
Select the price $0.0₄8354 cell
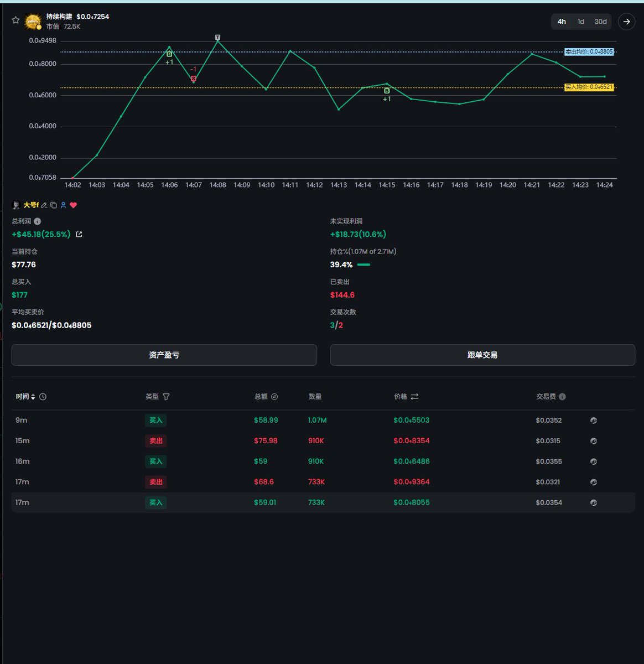pyautogui.click(x=412, y=441)
